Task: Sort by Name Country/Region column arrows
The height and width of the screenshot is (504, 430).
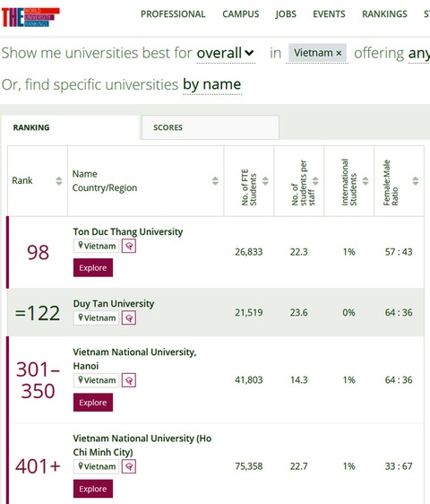Action: [215, 181]
